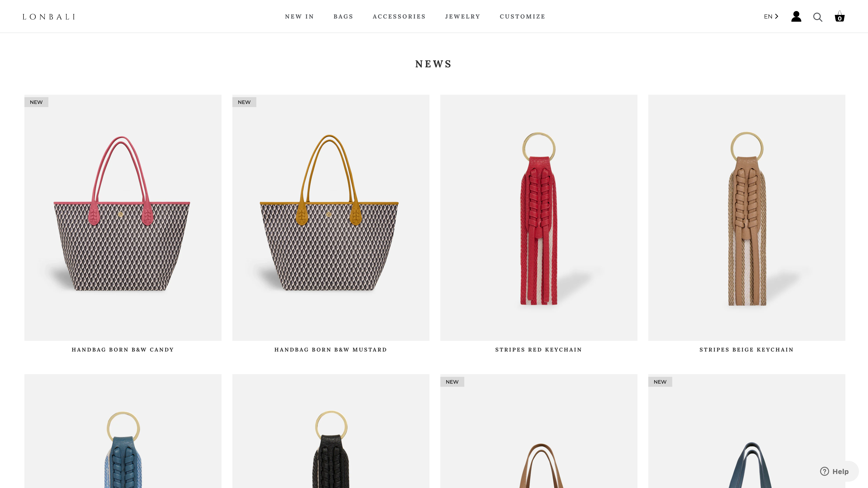
Task: Select the pink-handled candy handbag image
Action: [123, 218]
